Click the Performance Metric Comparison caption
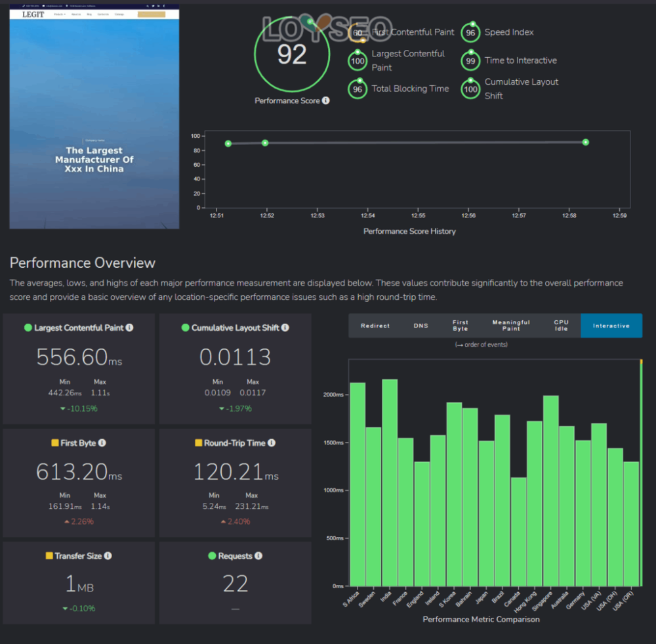 [x=481, y=619]
